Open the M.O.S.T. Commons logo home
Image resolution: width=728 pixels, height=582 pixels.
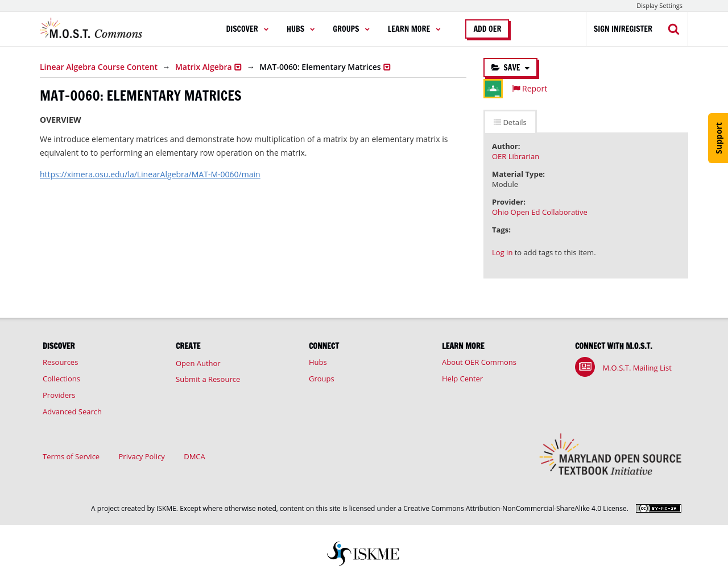click(92, 29)
